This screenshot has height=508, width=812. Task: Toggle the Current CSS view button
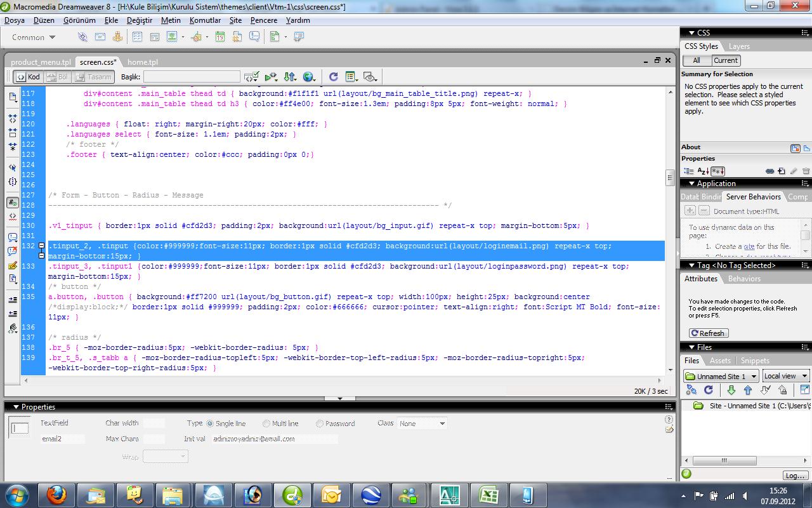click(x=725, y=60)
